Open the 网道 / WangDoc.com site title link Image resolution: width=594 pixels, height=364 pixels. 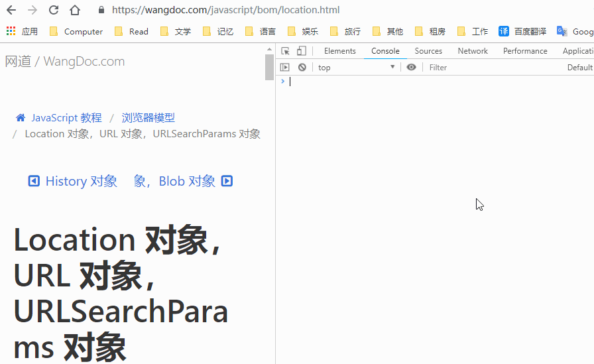pyautogui.click(x=65, y=62)
